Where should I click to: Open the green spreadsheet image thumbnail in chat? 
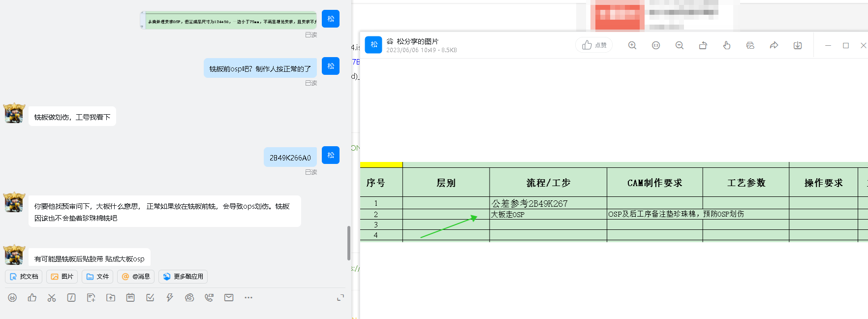coord(229,20)
